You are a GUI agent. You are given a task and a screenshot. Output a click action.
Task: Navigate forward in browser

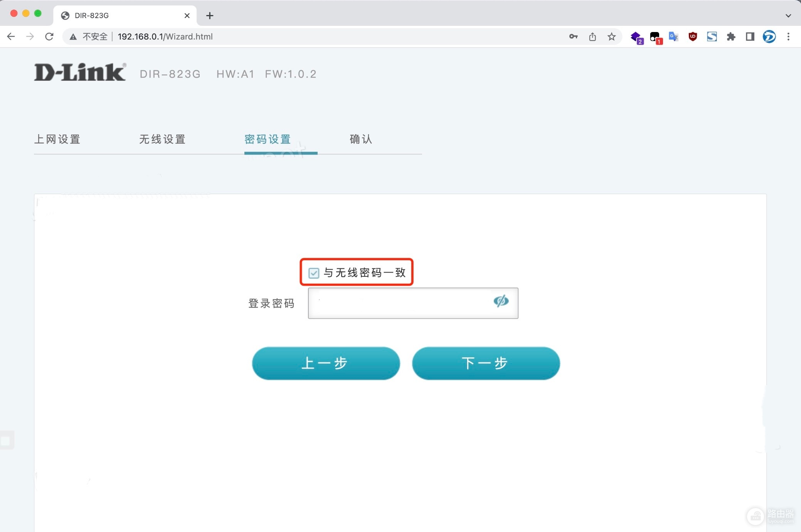(x=30, y=37)
